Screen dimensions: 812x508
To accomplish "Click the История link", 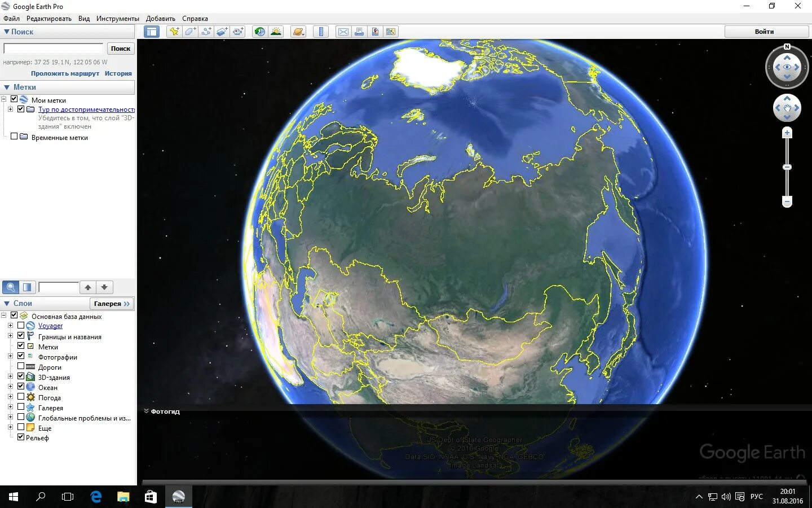I will (118, 73).
